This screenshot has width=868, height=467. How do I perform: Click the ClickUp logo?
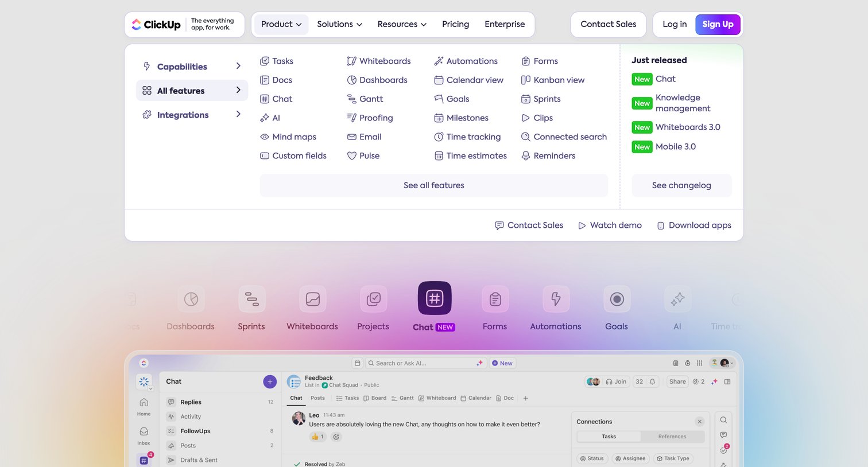[x=156, y=25]
